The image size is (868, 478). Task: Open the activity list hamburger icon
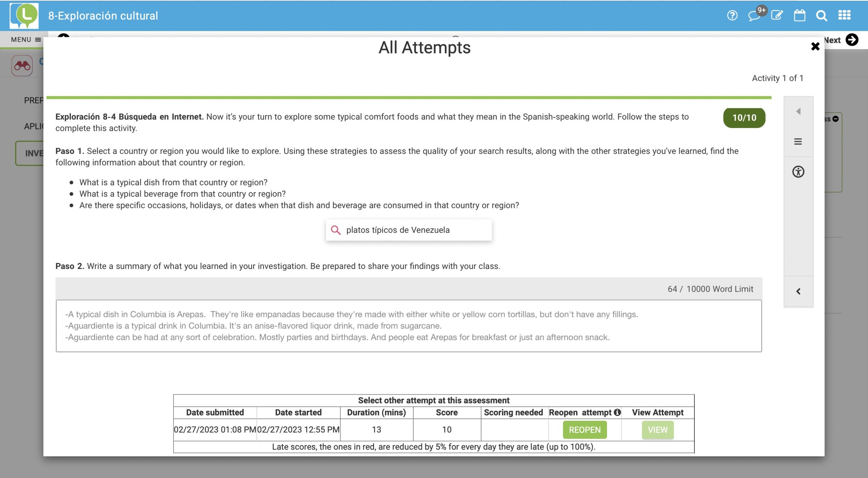tap(798, 142)
